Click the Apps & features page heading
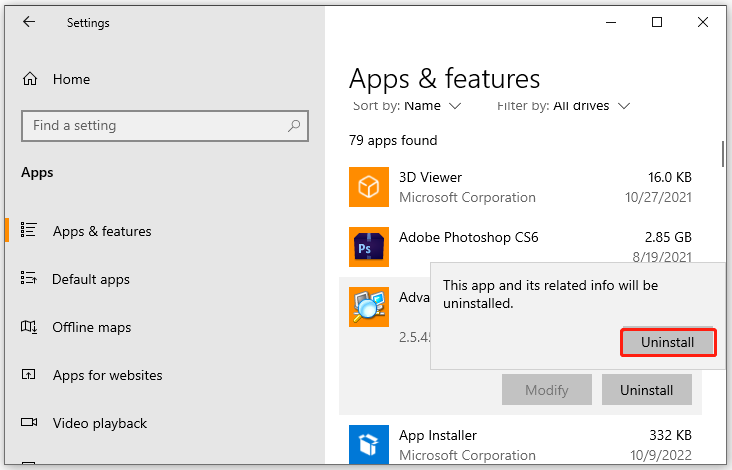This screenshot has width=732, height=470. click(444, 78)
